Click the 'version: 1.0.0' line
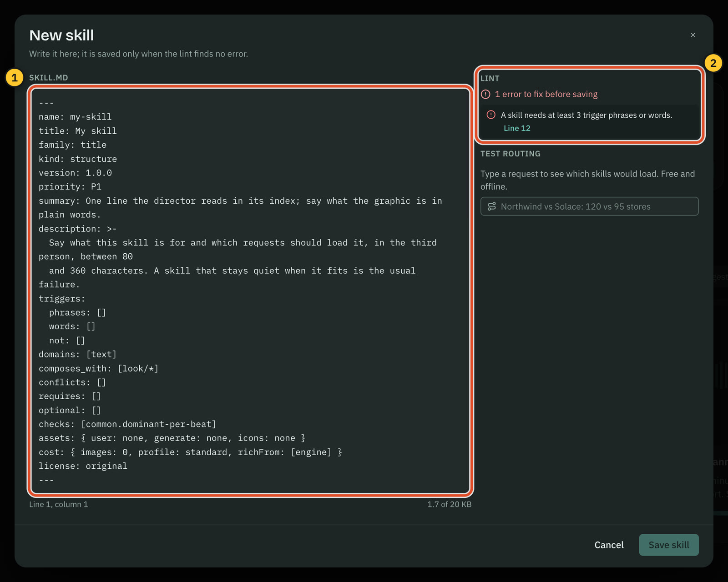 pos(75,173)
